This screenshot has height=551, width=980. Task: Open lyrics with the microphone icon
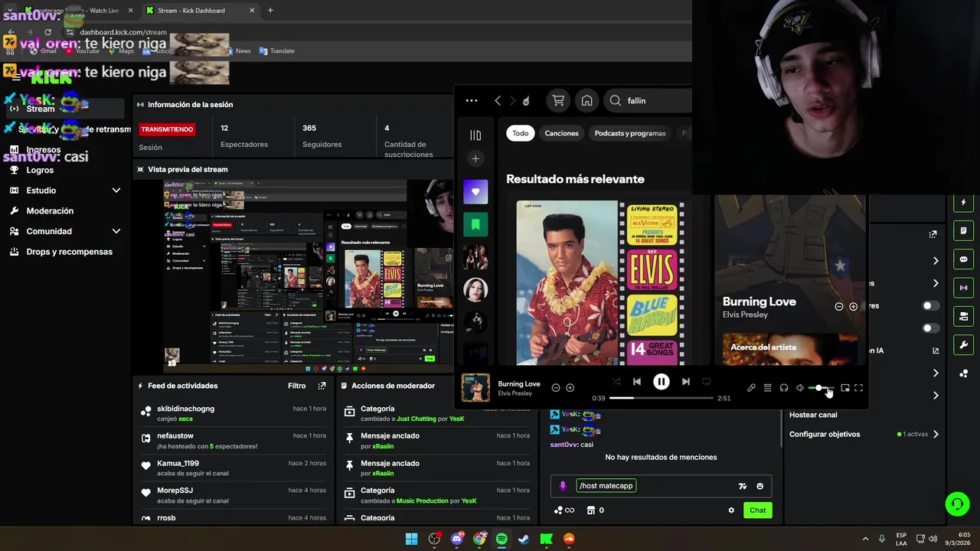[x=751, y=388]
